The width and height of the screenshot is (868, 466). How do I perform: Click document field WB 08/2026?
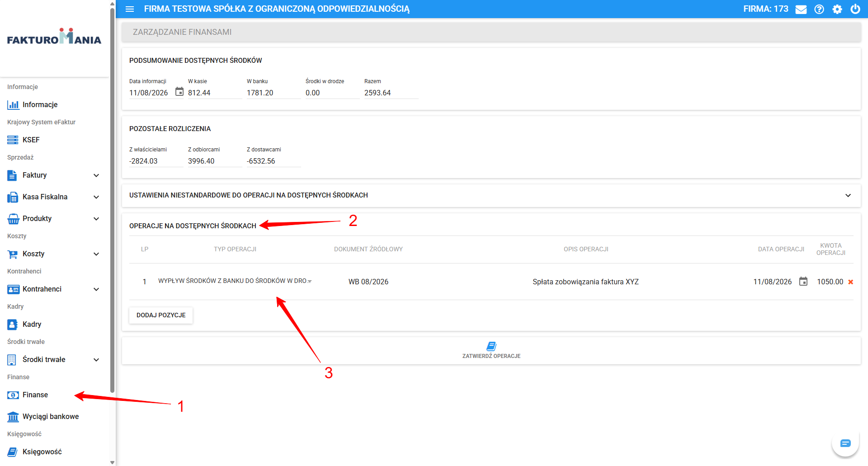click(368, 282)
